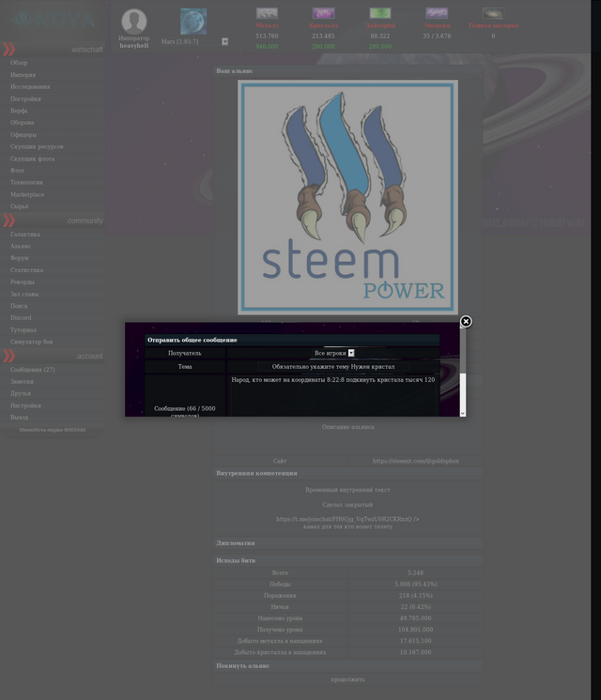Viewport: 601px width, 700px height.
Task: Click the NOVA logo
Action: click(x=53, y=19)
